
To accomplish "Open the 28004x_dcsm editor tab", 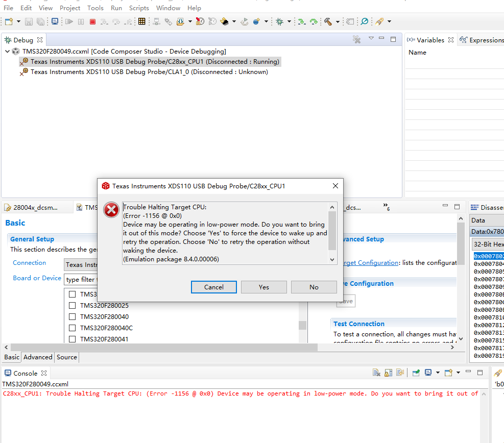I will coord(35,208).
